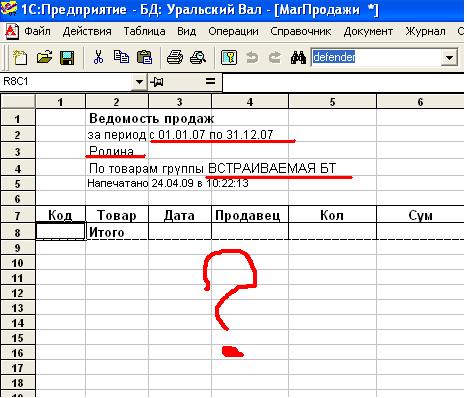This screenshot has width=467, height=398.
Task: Click the Родина cell
Action: coord(111,151)
